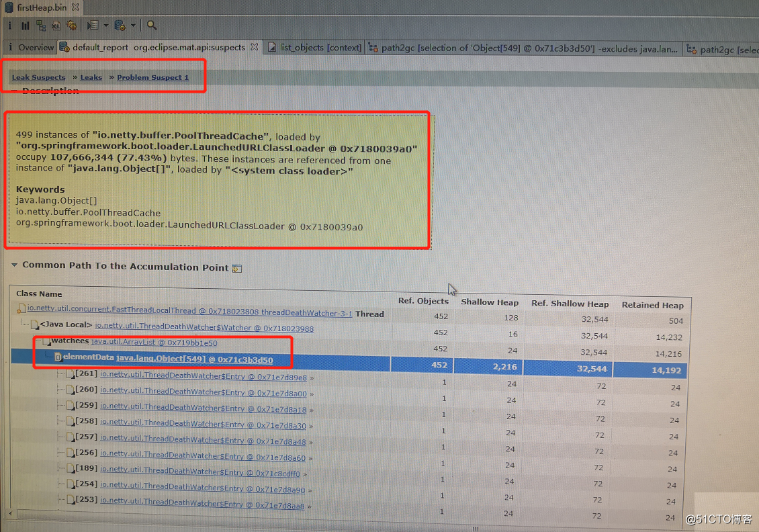Image resolution: width=759 pixels, height=532 pixels.
Task: Open the Entry @ 0x71e7d8a90 link at [254]
Action: (x=202, y=488)
